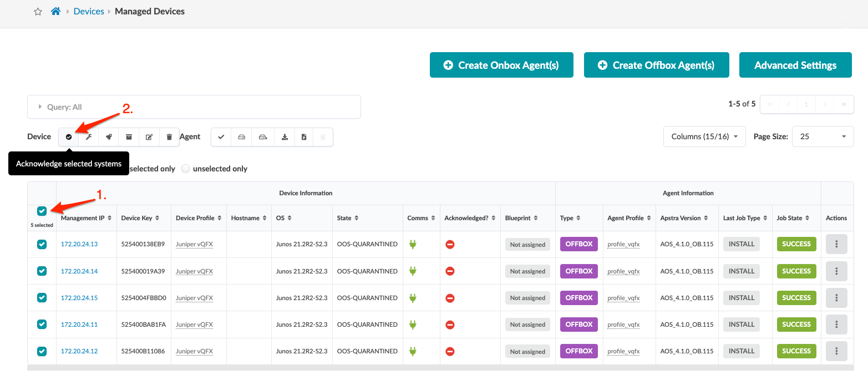Open the Columns (15/16) dropdown
The image size is (868, 375).
[704, 136]
